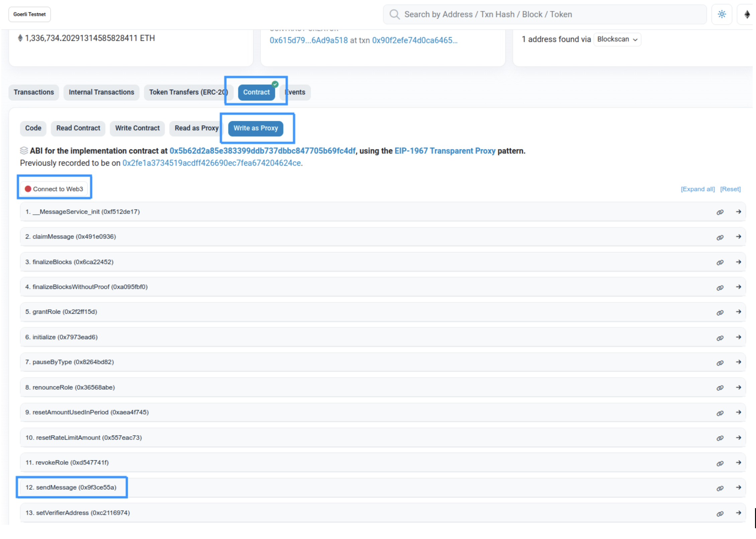The image size is (756, 539).
Task: Copy permalink icon for resetRateLimitAmount
Action: 720,438
